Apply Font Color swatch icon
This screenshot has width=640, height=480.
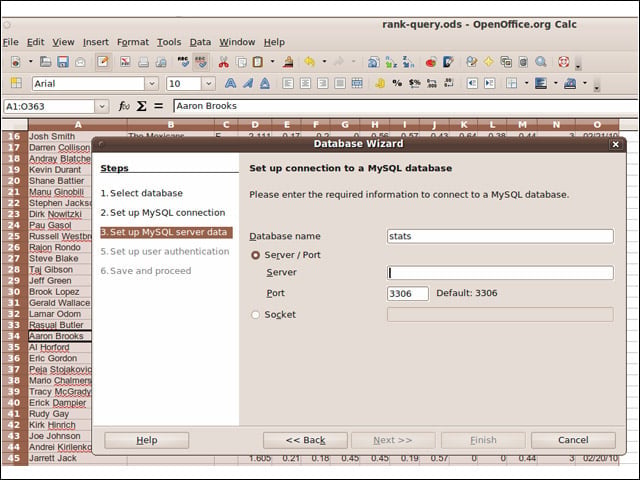(x=570, y=83)
